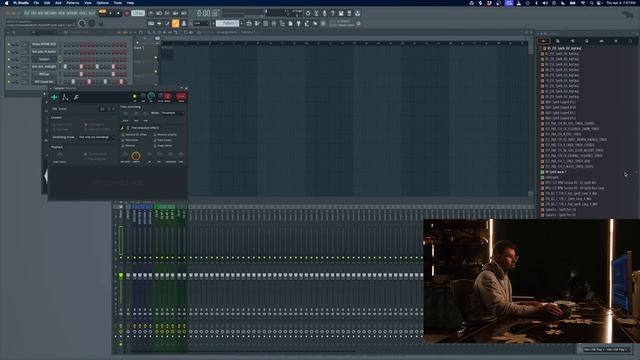
Task: Enable the Remove DC offset checkbox
Action: point(123,135)
